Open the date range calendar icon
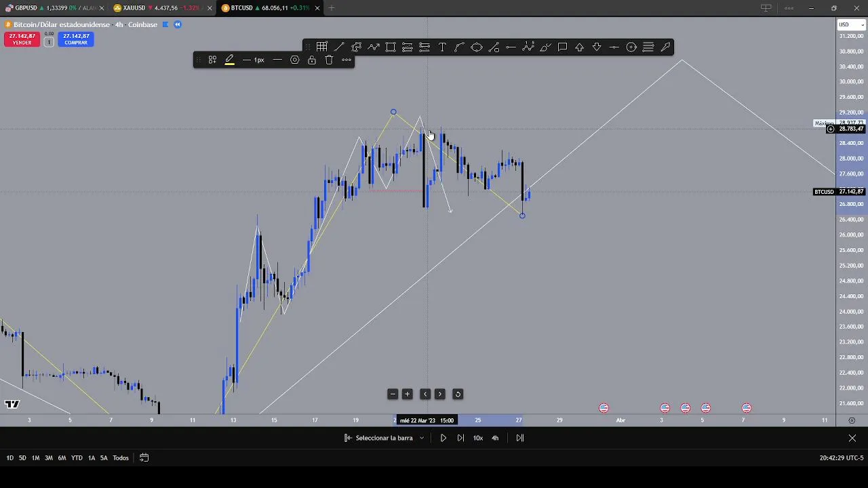Screen dimensions: 868x488 [144, 457]
